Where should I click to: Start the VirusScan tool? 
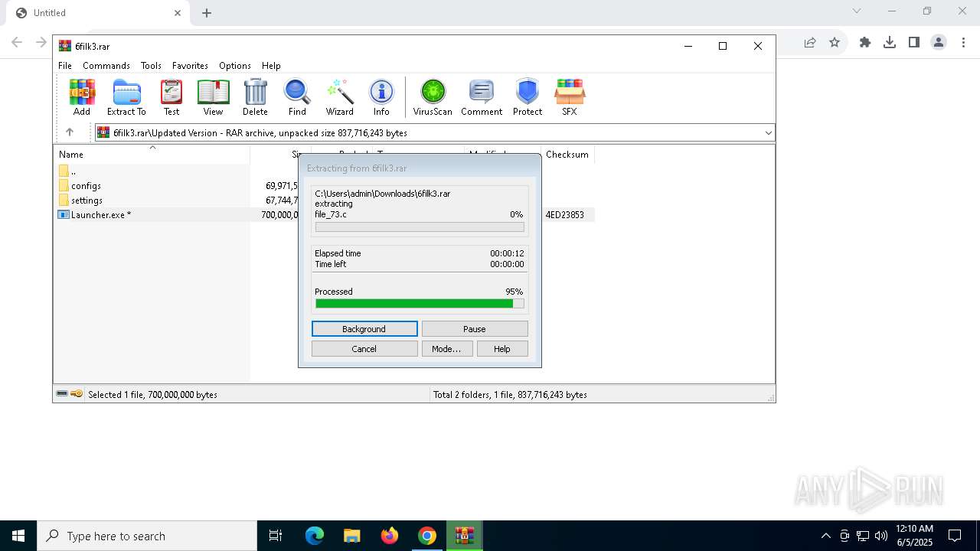click(x=433, y=97)
